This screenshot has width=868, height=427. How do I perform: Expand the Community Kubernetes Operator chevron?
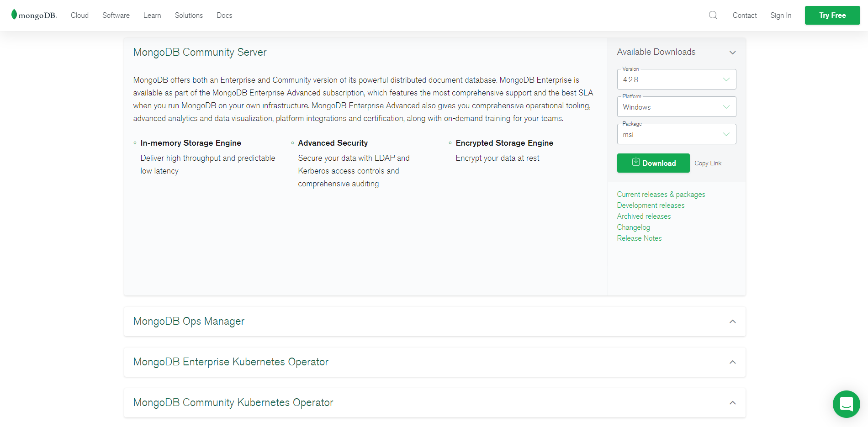pyautogui.click(x=733, y=403)
